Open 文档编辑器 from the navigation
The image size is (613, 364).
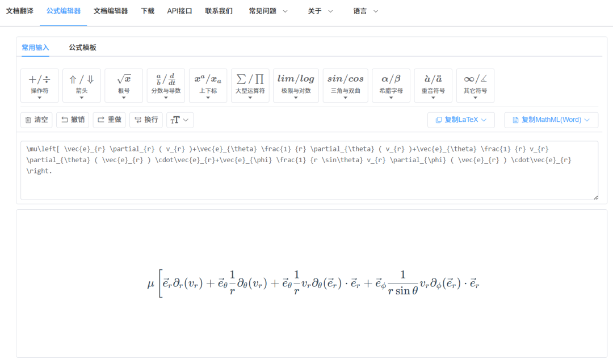tap(111, 11)
